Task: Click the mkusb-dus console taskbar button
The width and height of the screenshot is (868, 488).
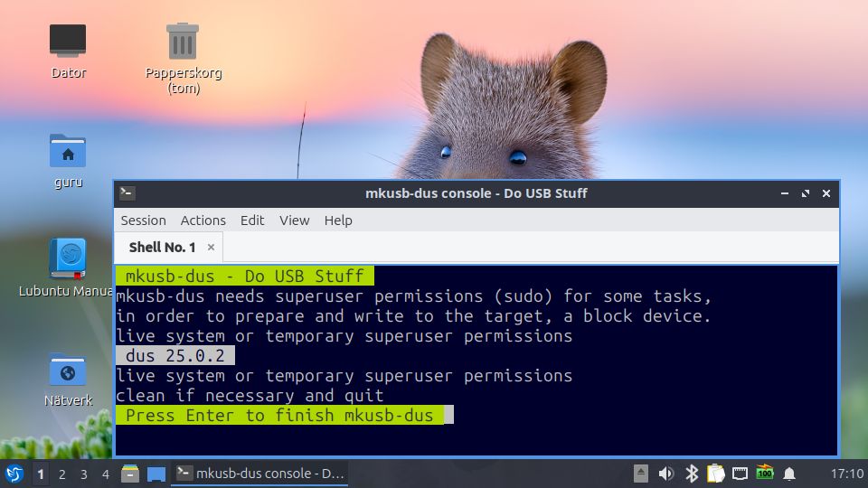Action: click(x=259, y=474)
